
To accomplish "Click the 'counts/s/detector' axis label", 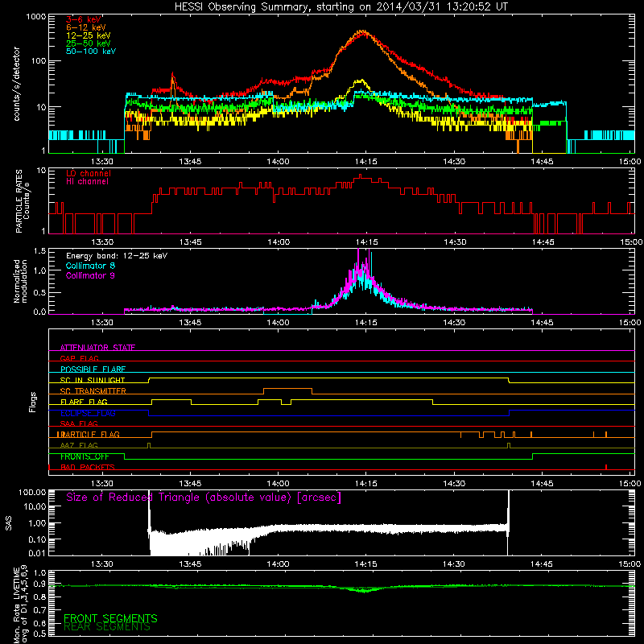I will tap(17, 84).
